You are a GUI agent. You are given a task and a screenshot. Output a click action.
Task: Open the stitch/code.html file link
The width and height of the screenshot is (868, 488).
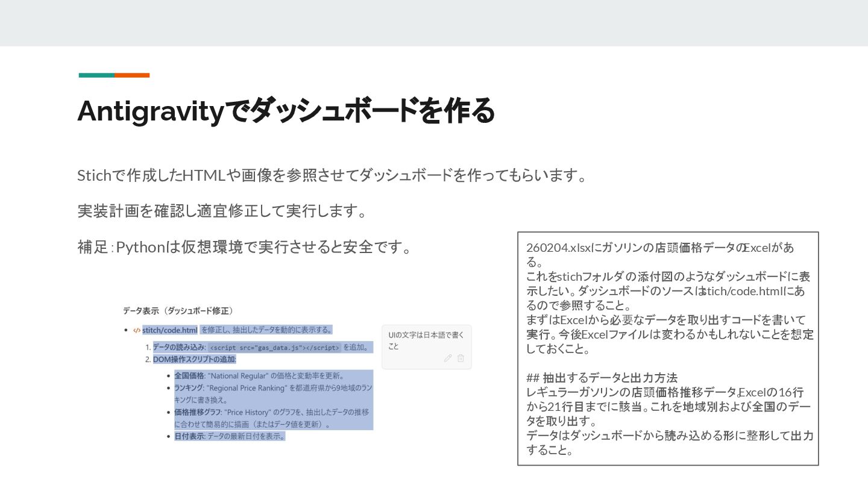[169, 330]
